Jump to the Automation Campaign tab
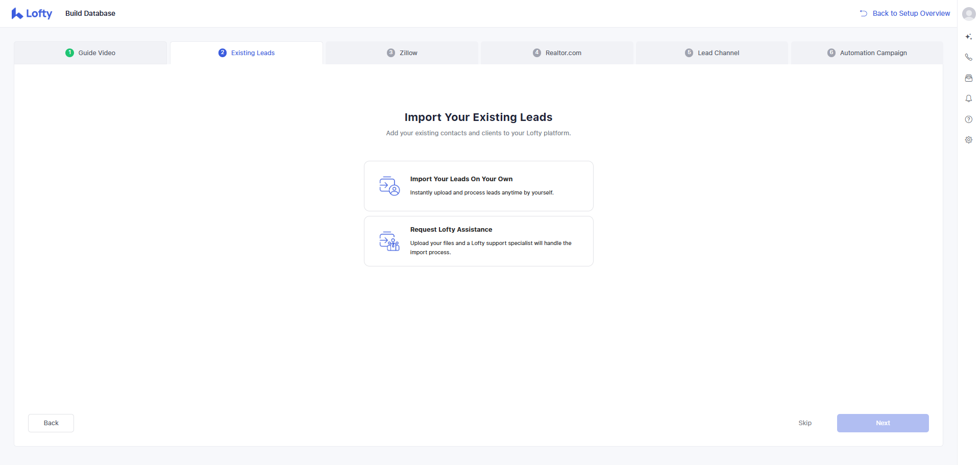 click(867, 53)
